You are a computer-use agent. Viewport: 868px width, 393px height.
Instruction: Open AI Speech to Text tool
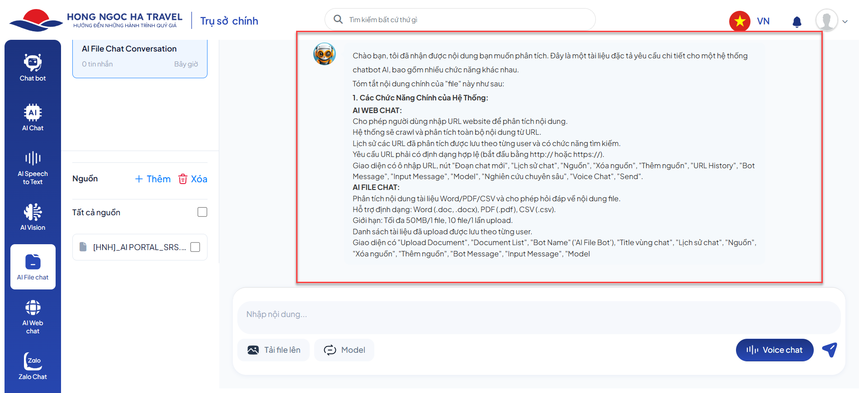point(33,168)
